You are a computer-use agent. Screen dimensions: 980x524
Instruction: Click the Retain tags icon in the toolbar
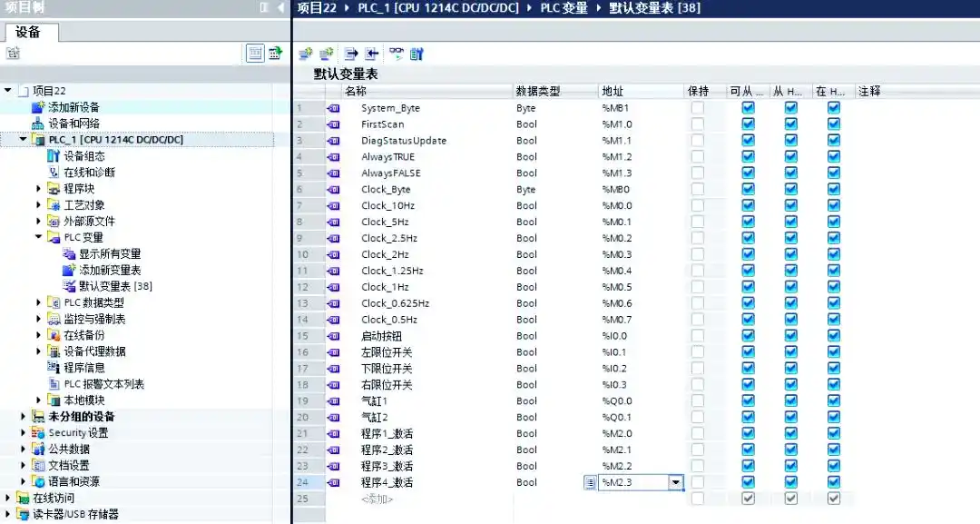416,53
